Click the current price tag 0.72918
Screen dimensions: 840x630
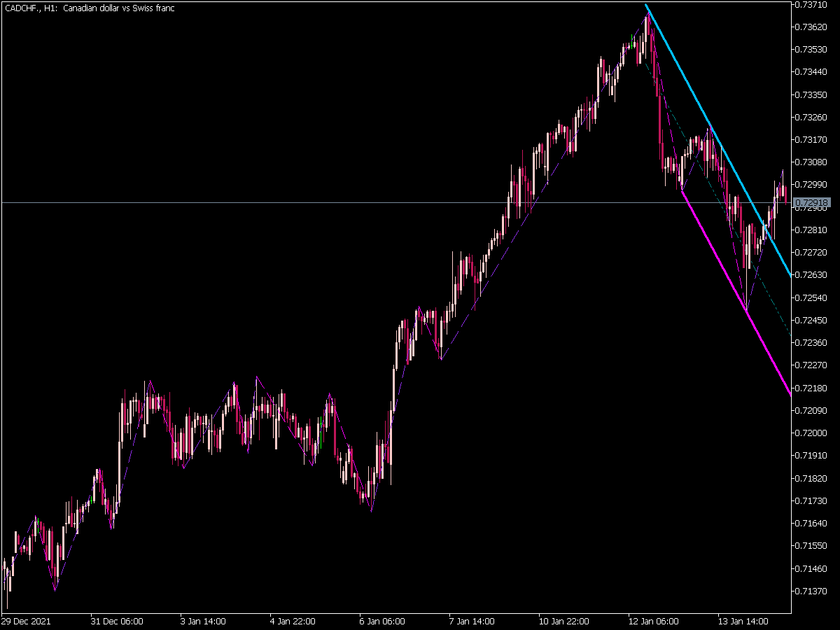pyautogui.click(x=811, y=202)
